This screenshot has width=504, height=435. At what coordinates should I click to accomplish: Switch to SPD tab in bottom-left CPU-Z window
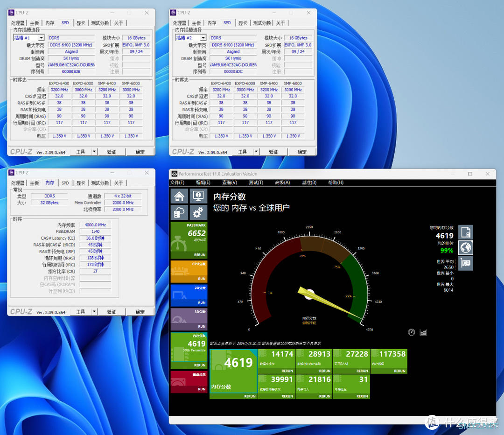65,182
